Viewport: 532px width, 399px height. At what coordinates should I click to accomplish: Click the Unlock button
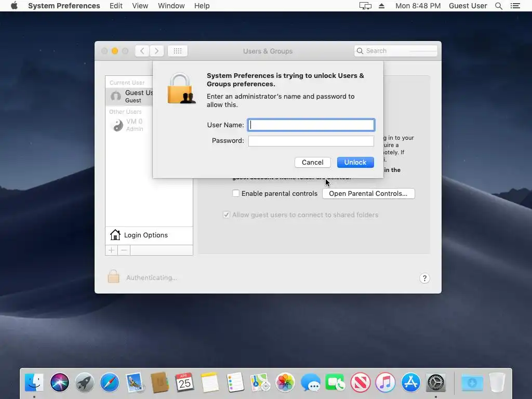(x=355, y=162)
